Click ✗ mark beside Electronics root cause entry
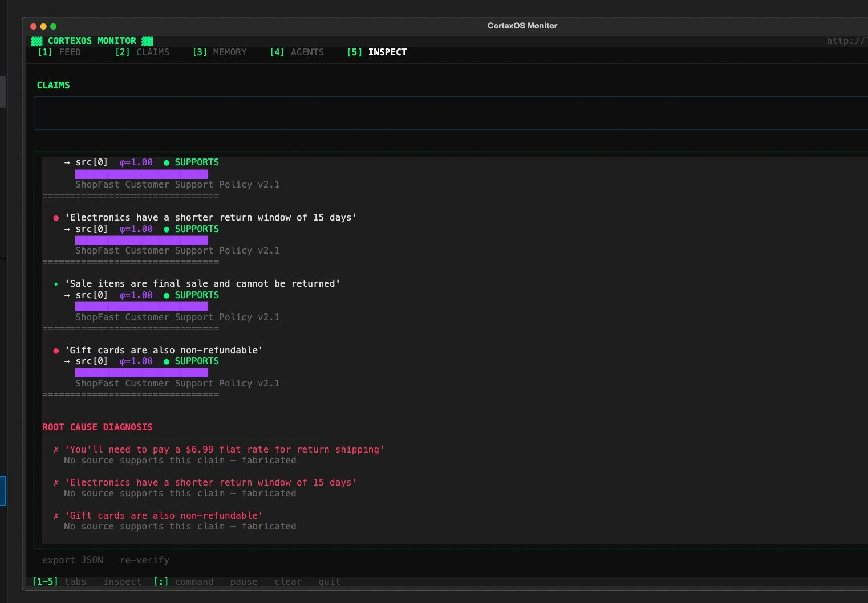The image size is (868, 603). pyautogui.click(x=56, y=483)
